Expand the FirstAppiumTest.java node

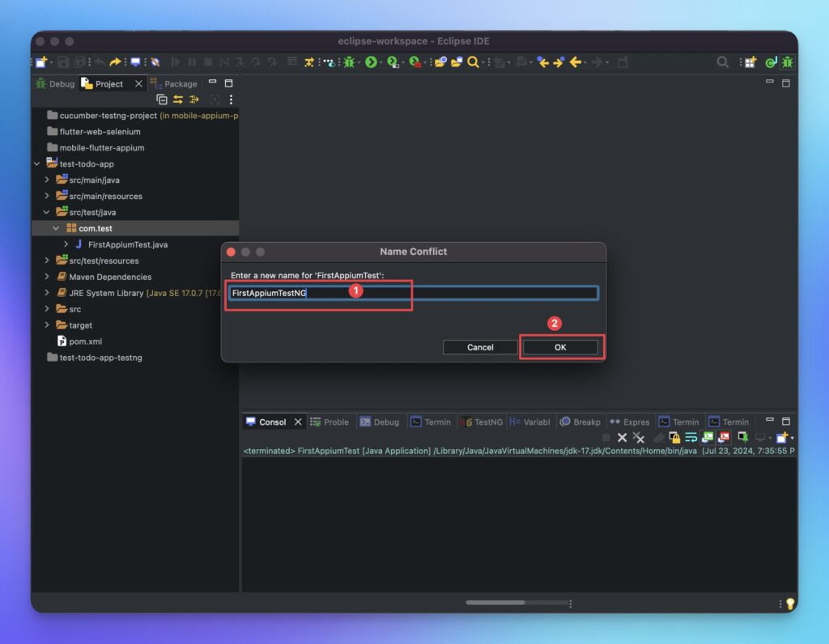coord(66,244)
